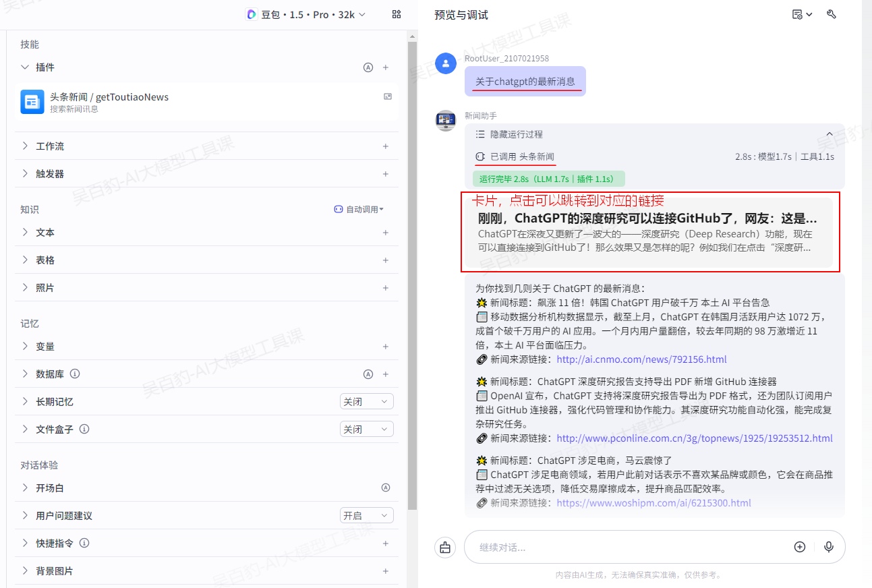The height and width of the screenshot is (588, 872).
Task: Click the RootUser avatar icon
Action: point(446,63)
